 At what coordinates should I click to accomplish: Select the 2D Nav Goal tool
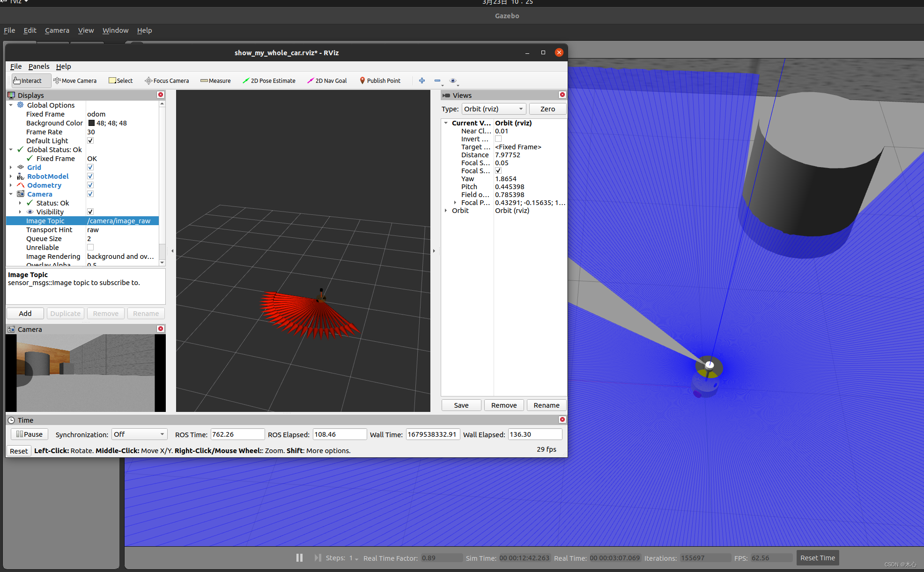pyautogui.click(x=327, y=81)
